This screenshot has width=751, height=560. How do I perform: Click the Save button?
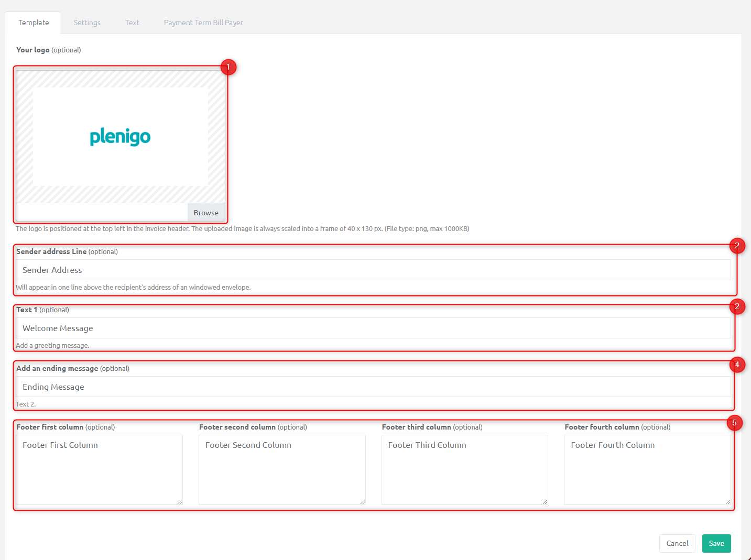[716, 543]
